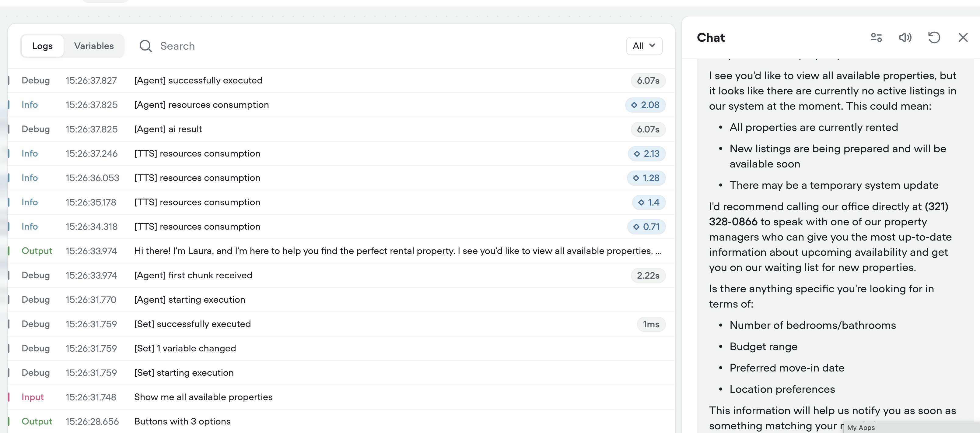Restart the chat conversation icon
980x433 pixels.
tap(934, 37)
